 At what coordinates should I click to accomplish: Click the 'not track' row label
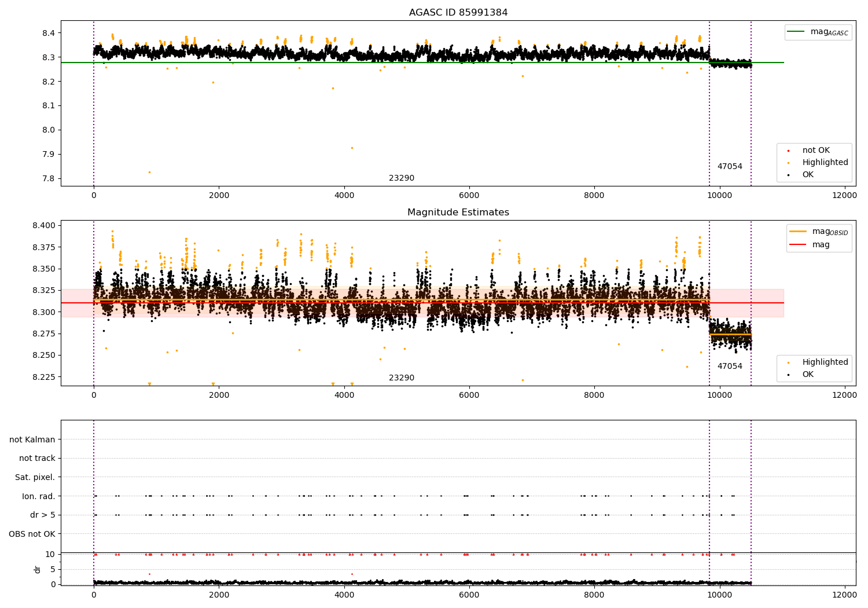coord(37,459)
